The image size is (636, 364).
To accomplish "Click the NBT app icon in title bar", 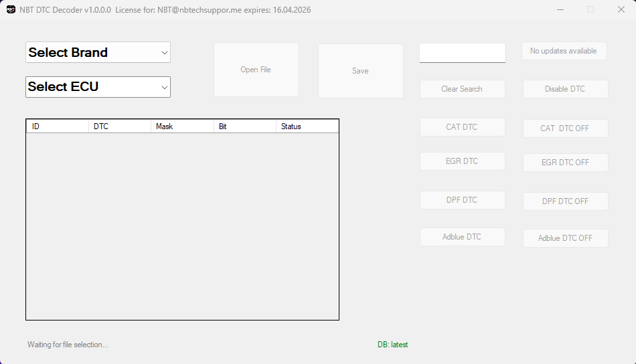I will pos(11,10).
